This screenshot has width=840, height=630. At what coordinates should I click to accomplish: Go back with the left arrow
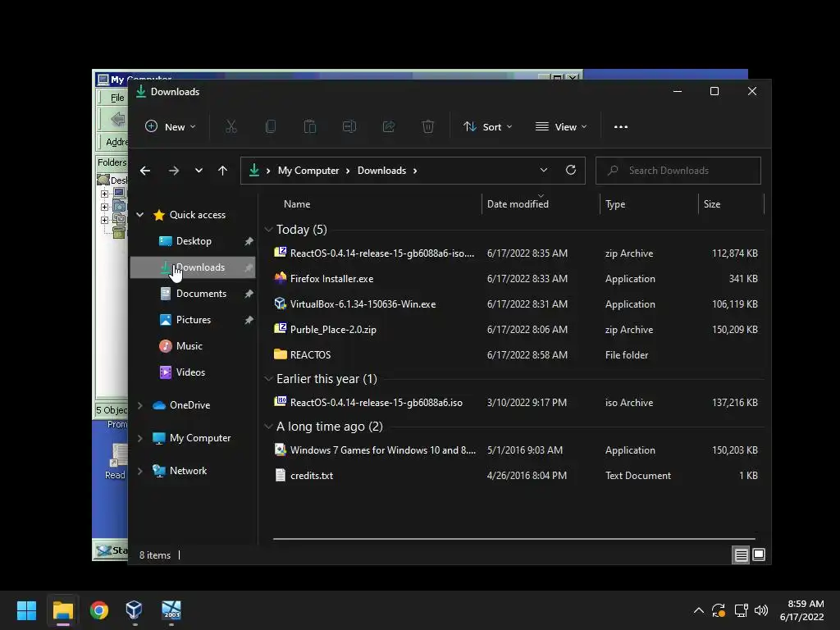[145, 171]
